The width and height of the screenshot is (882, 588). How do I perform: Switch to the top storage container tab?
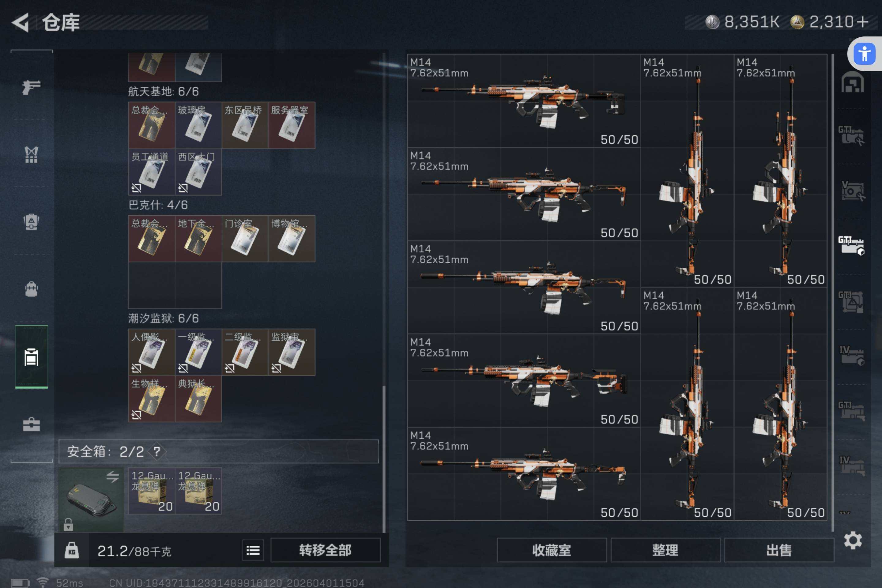[853, 82]
